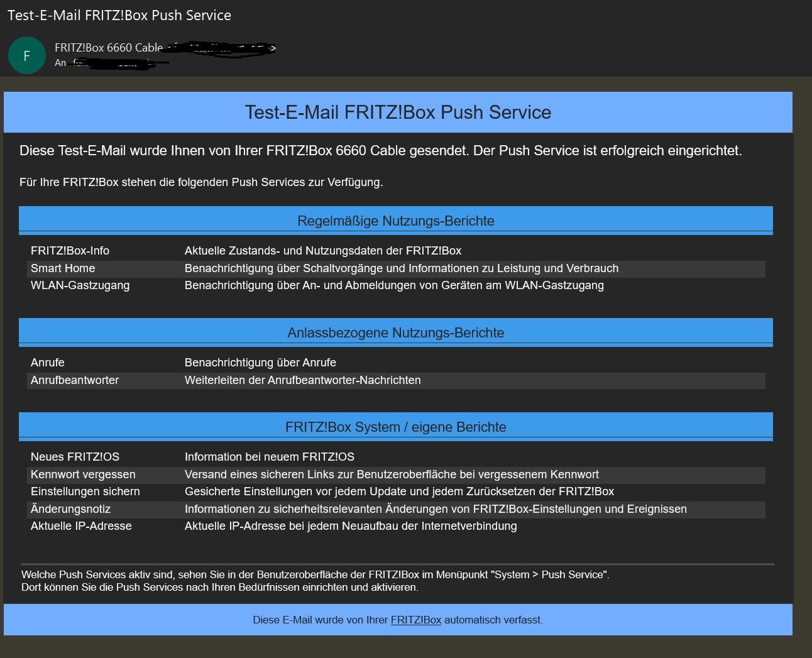Click the Anrufbeantworter row label
This screenshot has width=812, height=658.
pyautogui.click(x=75, y=380)
